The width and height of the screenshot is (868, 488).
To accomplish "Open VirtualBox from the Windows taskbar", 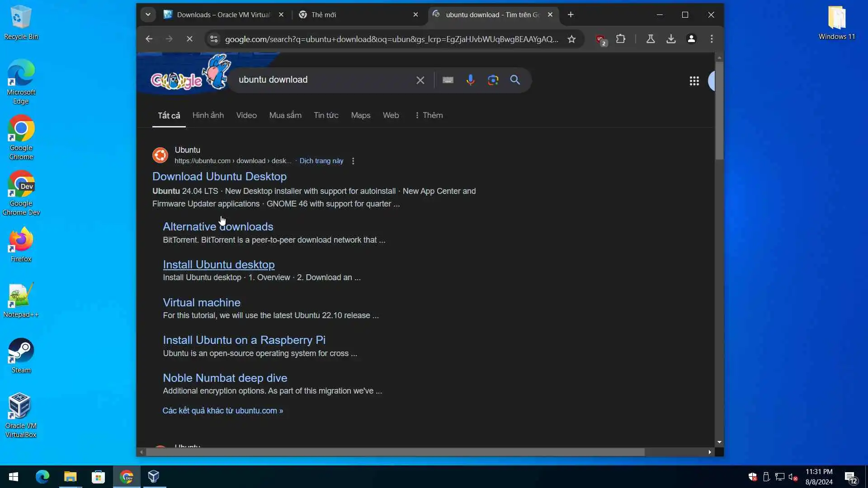I will click(154, 477).
